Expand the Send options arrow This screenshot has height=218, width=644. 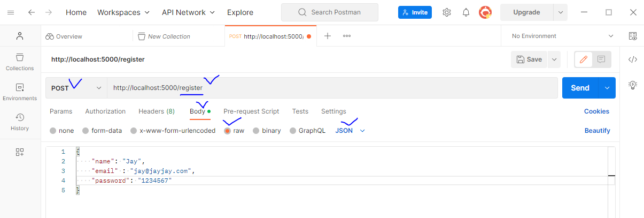pyautogui.click(x=607, y=88)
